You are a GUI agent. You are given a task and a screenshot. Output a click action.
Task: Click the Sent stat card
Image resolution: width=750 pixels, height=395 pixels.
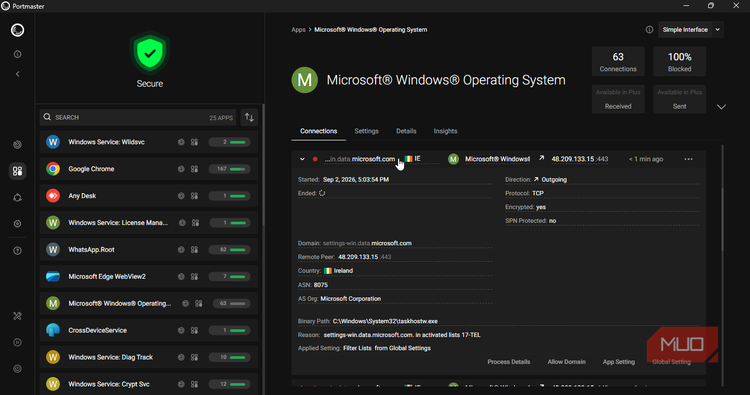click(x=680, y=99)
